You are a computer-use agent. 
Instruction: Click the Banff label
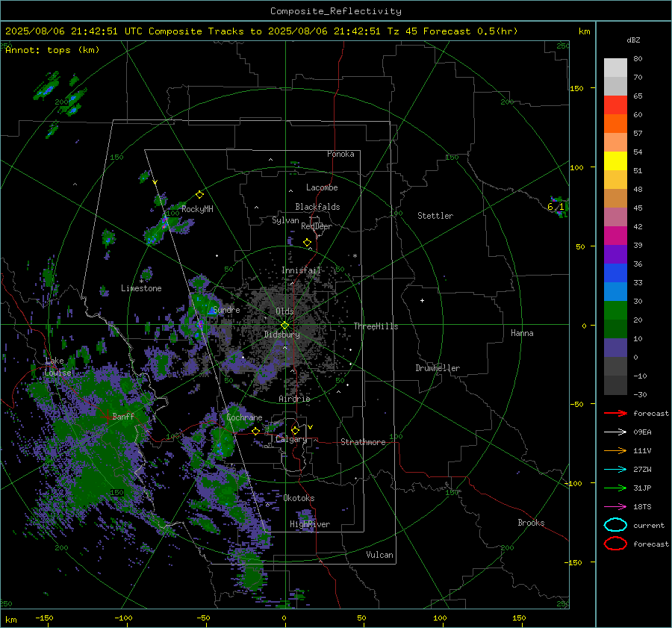pyautogui.click(x=123, y=416)
